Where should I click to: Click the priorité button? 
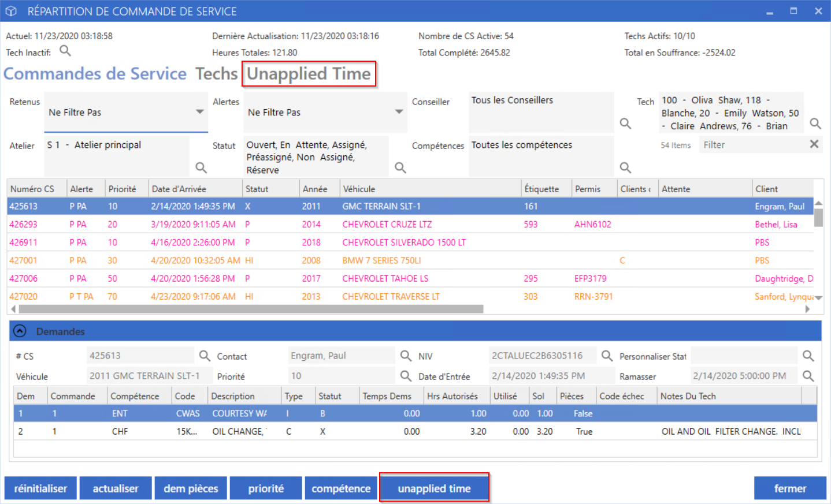pyautogui.click(x=266, y=488)
